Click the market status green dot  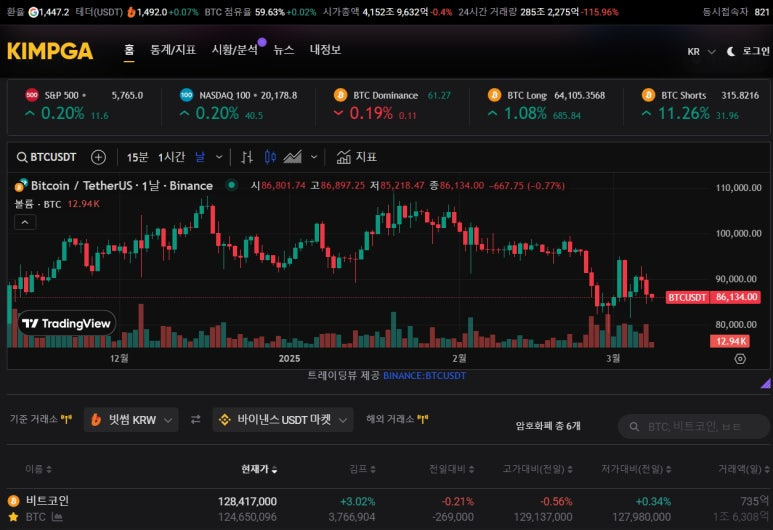click(x=231, y=185)
